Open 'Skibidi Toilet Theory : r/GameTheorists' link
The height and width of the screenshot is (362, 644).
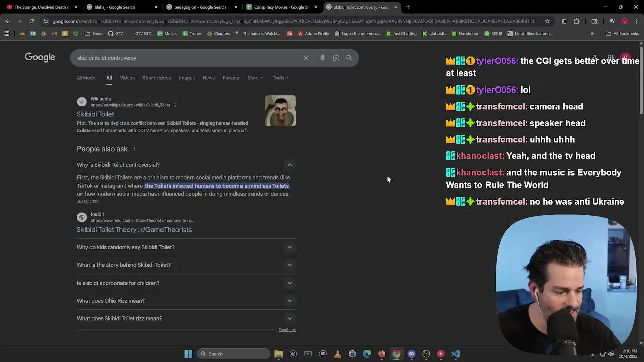(x=134, y=230)
